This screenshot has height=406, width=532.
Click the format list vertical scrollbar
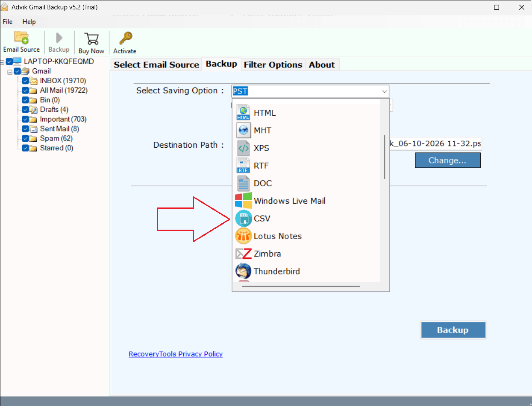click(x=385, y=157)
